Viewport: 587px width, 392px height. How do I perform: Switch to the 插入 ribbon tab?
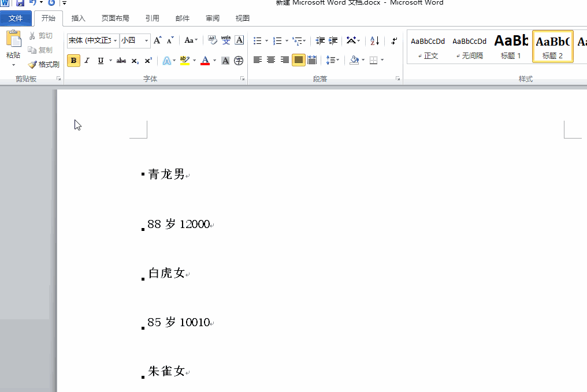78,18
